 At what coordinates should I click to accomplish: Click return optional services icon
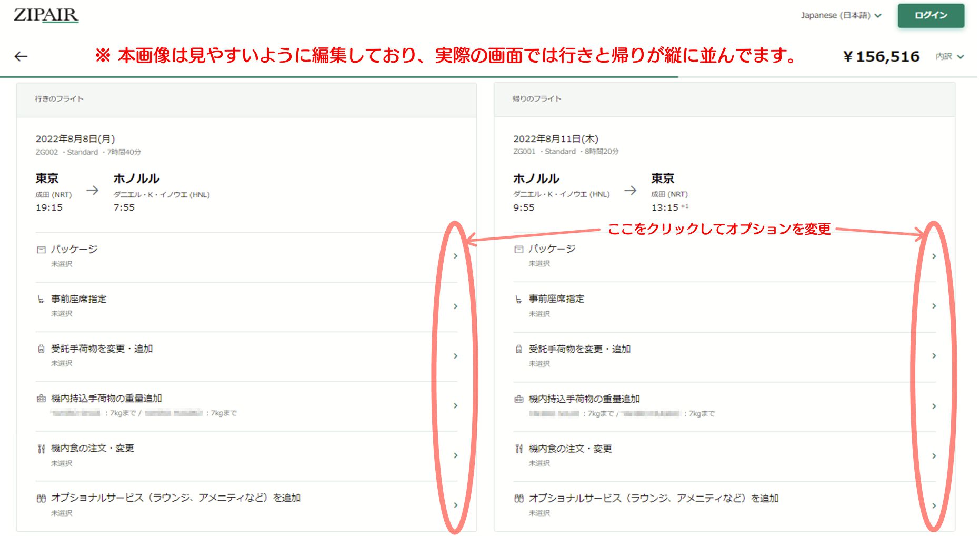coord(518,499)
